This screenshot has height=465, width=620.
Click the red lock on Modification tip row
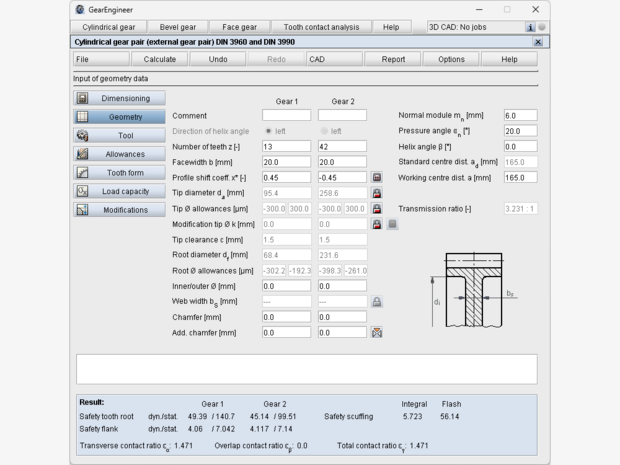[377, 224]
